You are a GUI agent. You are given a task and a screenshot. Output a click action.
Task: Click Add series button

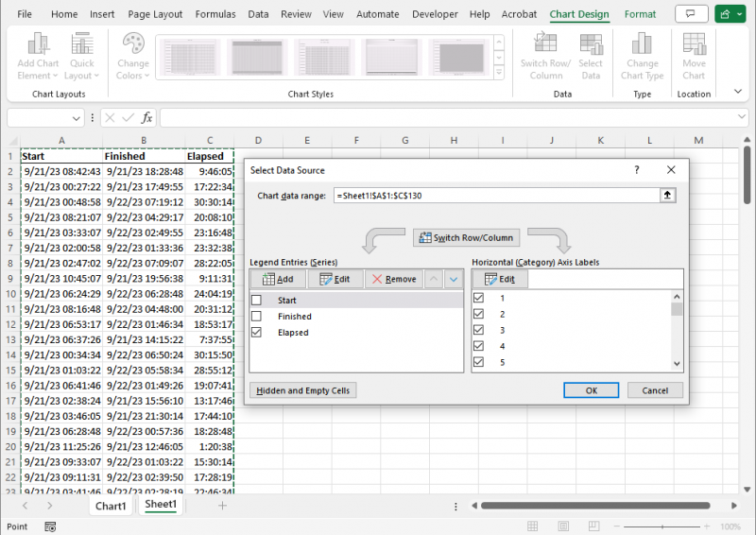[x=278, y=279]
